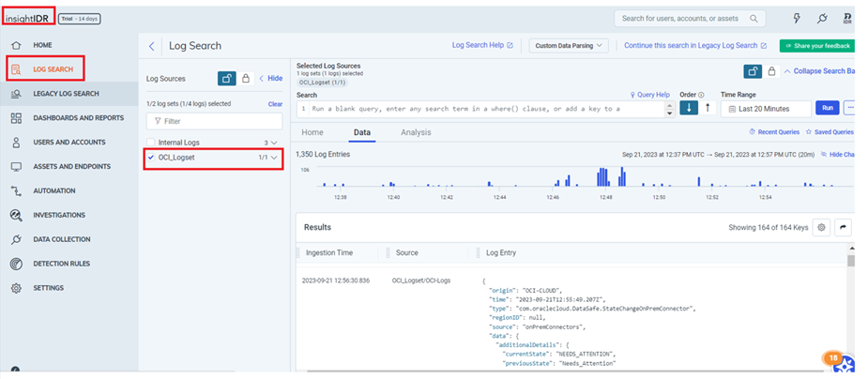Click the Share your feedback button

[x=816, y=46]
